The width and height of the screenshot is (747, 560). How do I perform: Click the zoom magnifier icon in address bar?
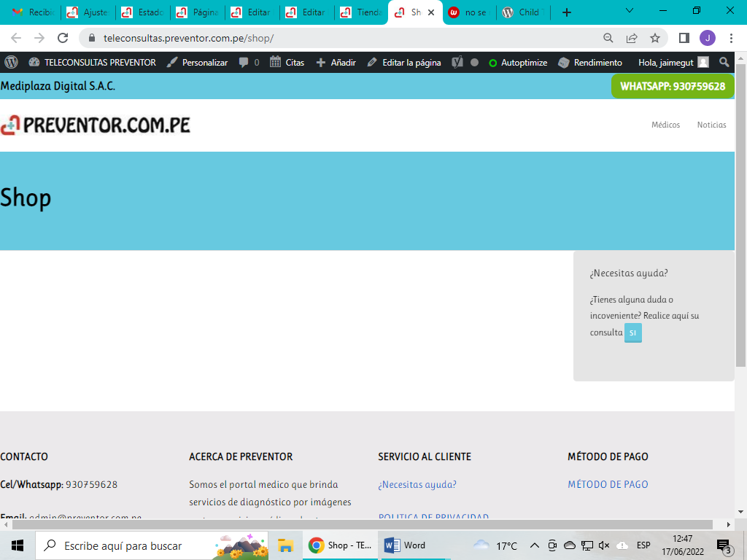(608, 38)
